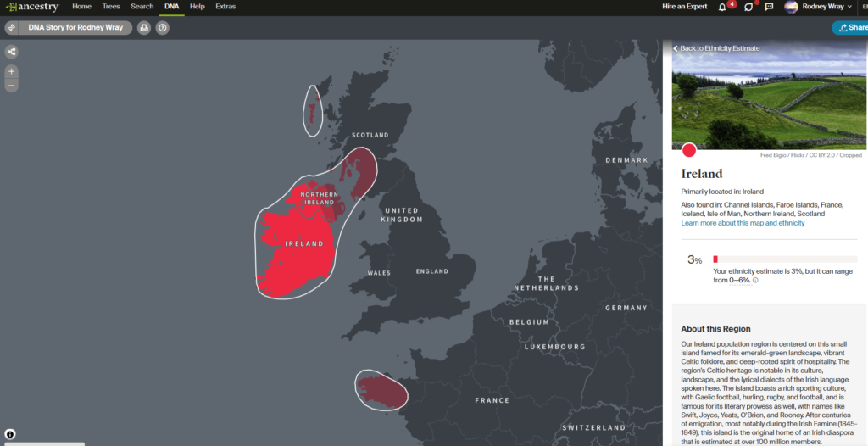This screenshot has width=868, height=446.
Task: Click the help question mark icon
Action: click(163, 28)
